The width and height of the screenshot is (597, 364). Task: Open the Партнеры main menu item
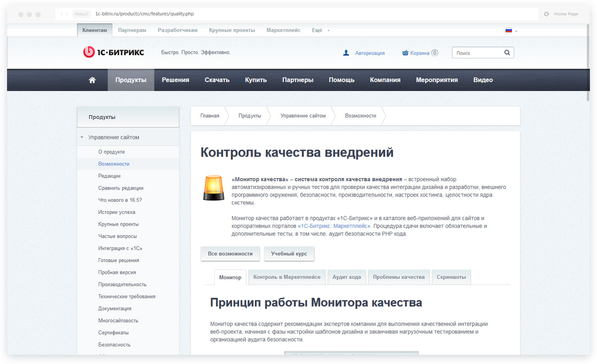tap(298, 80)
